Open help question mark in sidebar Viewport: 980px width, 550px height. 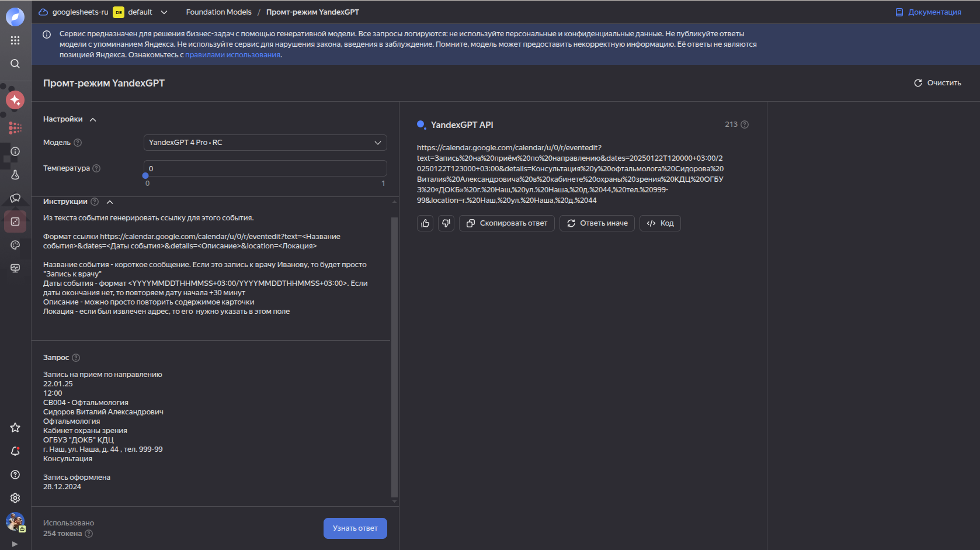15,475
